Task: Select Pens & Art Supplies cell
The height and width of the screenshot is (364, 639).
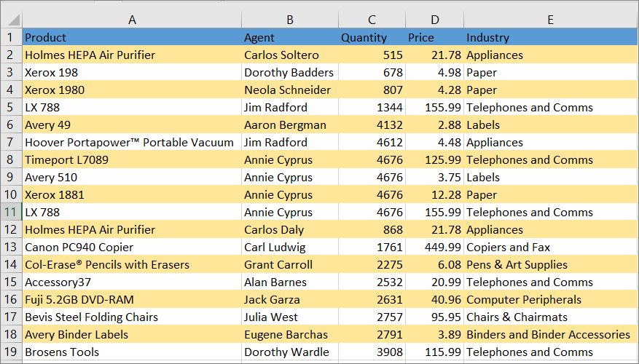Action: [x=551, y=265]
